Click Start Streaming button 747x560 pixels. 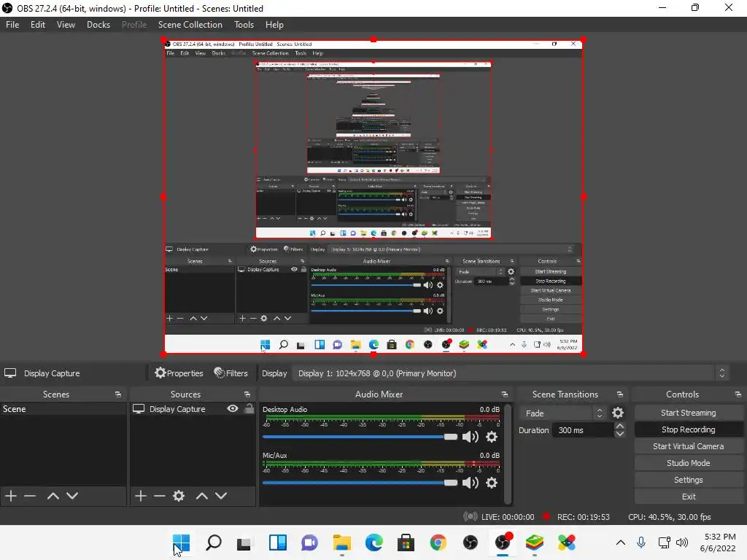pos(689,413)
